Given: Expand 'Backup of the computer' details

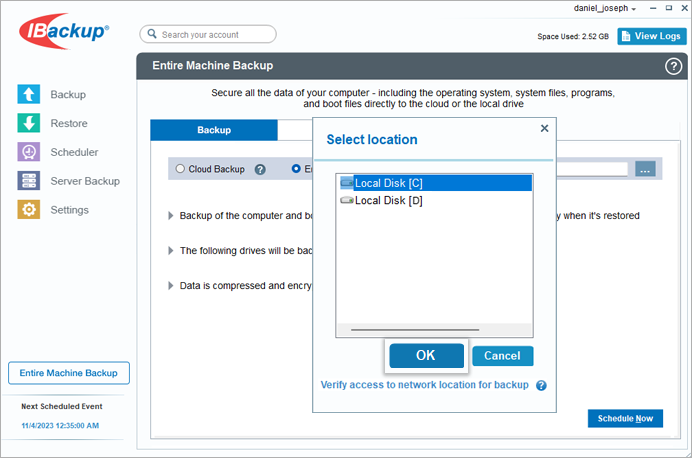Looking at the screenshot, I should tap(171, 216).
